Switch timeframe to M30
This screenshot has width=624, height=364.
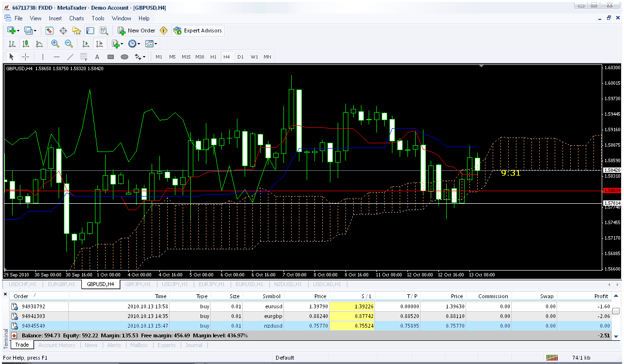pyautogui.click(x=200, y=57)
